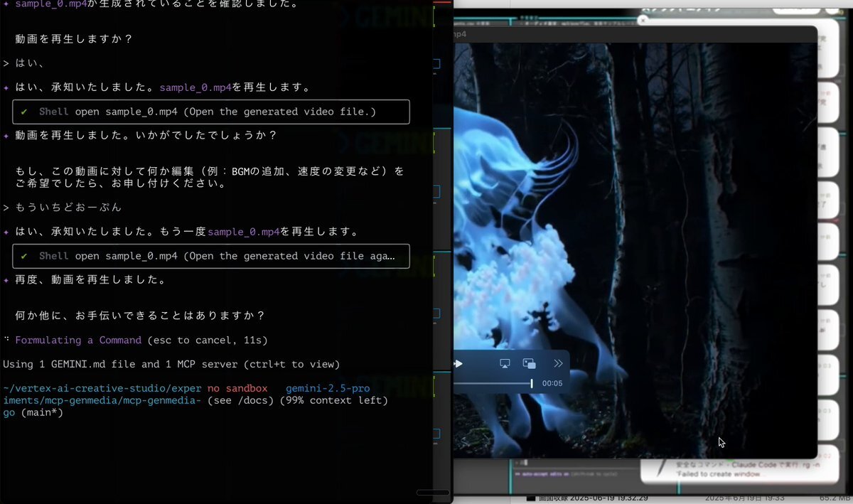Click '何か他に、お手伝いできることはありますか？'
Viewport: 853px width, 504px height.
coord(140,315)
